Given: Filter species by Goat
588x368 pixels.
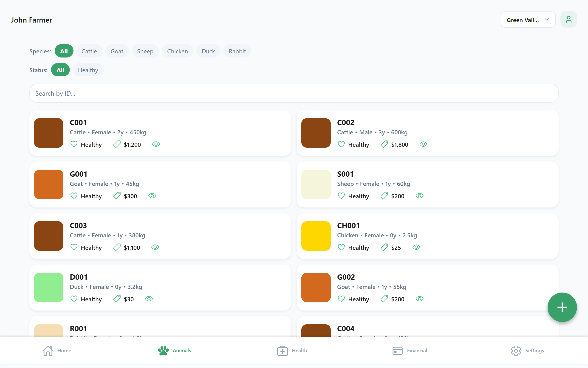Looking at the screenshot, I should click(117, 51).
